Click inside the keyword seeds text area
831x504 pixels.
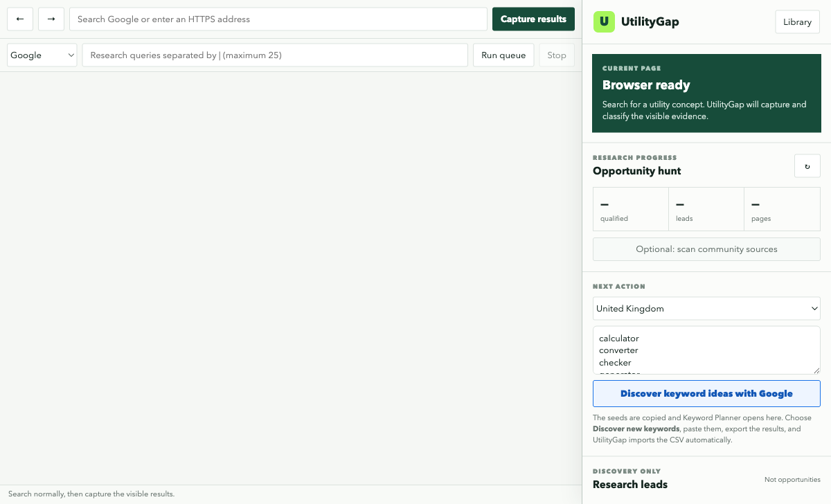[706, 350]
